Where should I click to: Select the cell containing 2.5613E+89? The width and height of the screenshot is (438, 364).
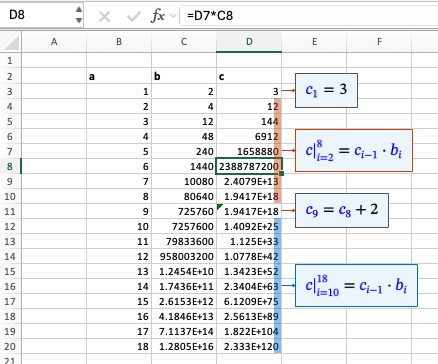click(249, 316)
